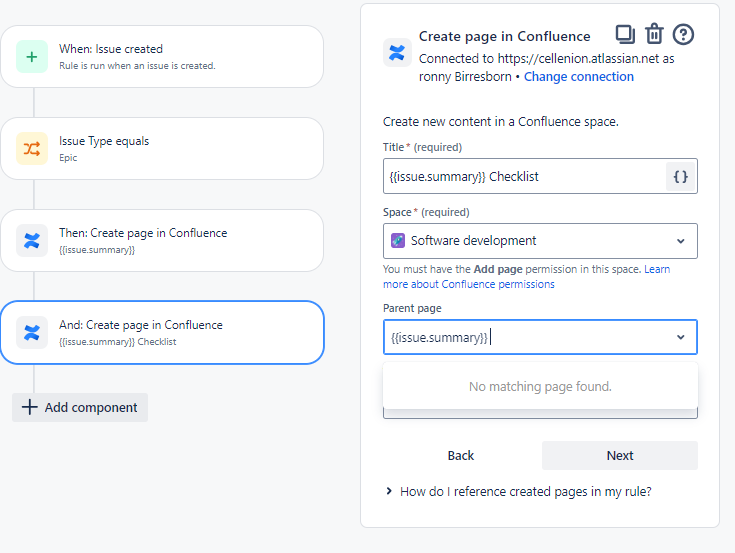Open Then: Create page in Confluence step
The image size is (735, 553).
point(162,240)
